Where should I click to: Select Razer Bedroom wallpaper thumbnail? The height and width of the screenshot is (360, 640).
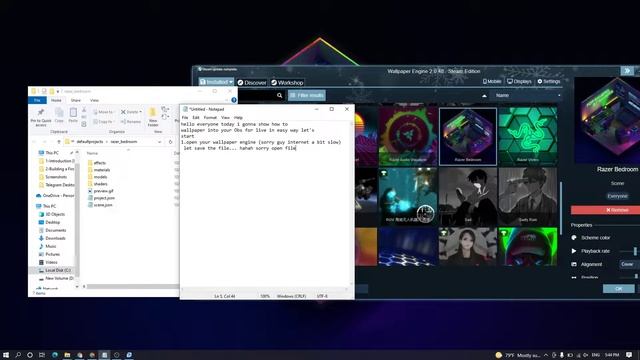pyautogui.click(x=468, y=136)
